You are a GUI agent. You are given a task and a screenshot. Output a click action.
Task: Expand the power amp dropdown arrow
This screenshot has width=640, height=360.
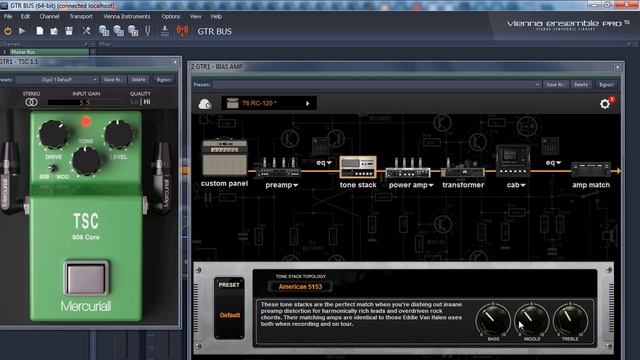pos(431,185)
